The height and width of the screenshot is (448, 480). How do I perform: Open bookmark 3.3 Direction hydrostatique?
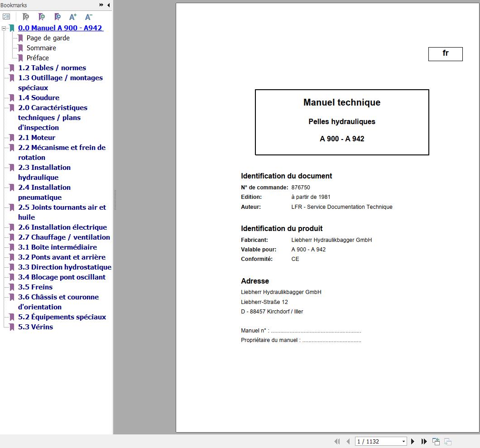65,267
